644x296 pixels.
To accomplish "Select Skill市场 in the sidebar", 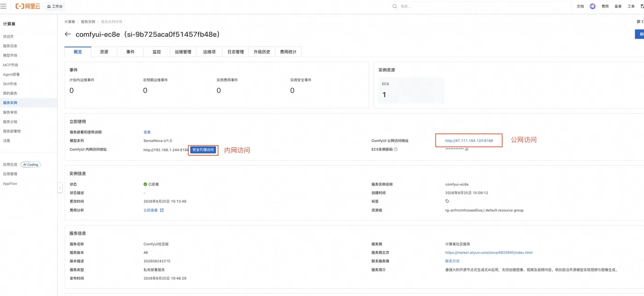I will [10, 84].
